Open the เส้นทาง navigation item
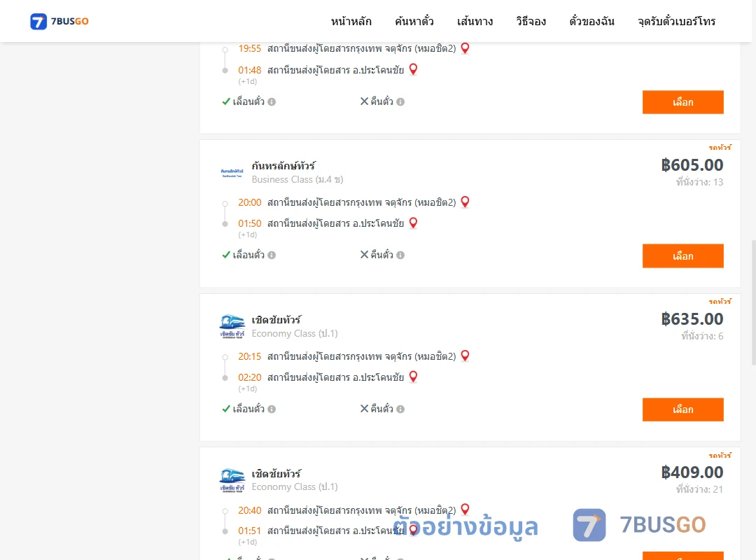756x560 pixels. click(x=475, y=21)
